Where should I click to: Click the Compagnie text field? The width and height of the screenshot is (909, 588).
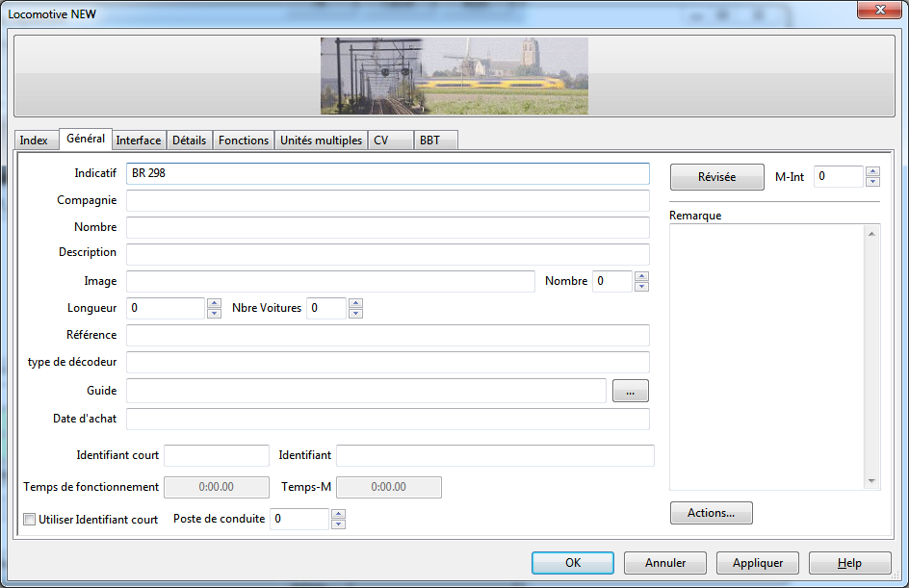point(387,200)
